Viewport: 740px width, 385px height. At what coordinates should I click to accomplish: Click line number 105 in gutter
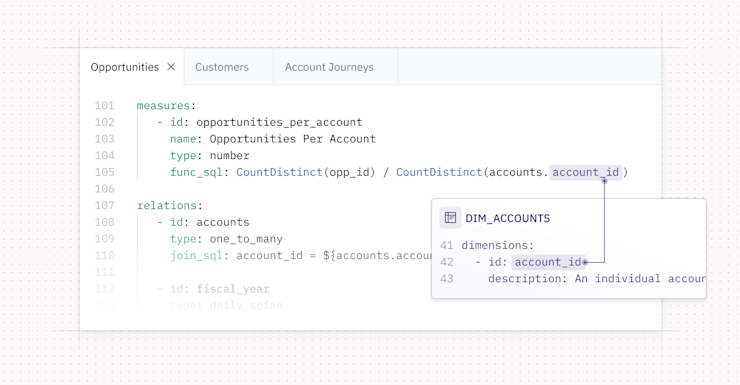104,172
